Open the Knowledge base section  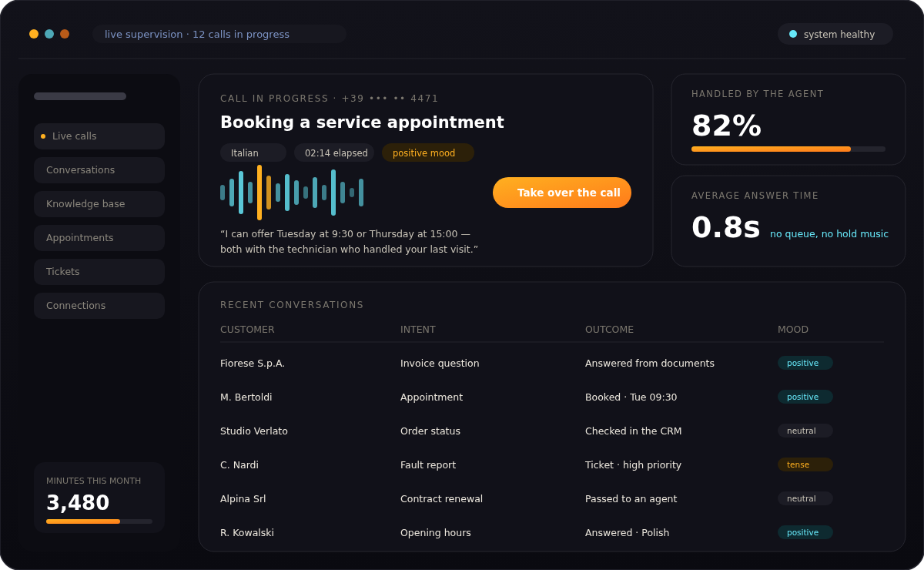click(99, 204)
